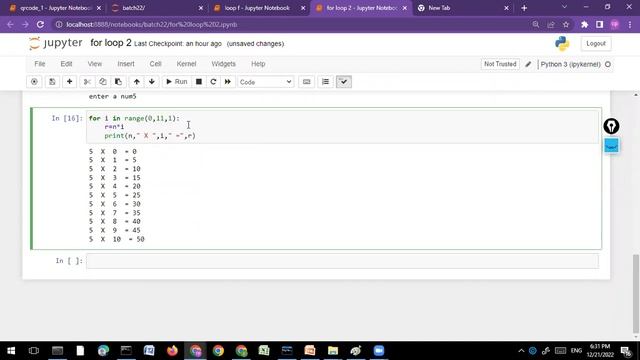
Task: Open the browser zoom magnifier icon
Action: pos(536,24)
